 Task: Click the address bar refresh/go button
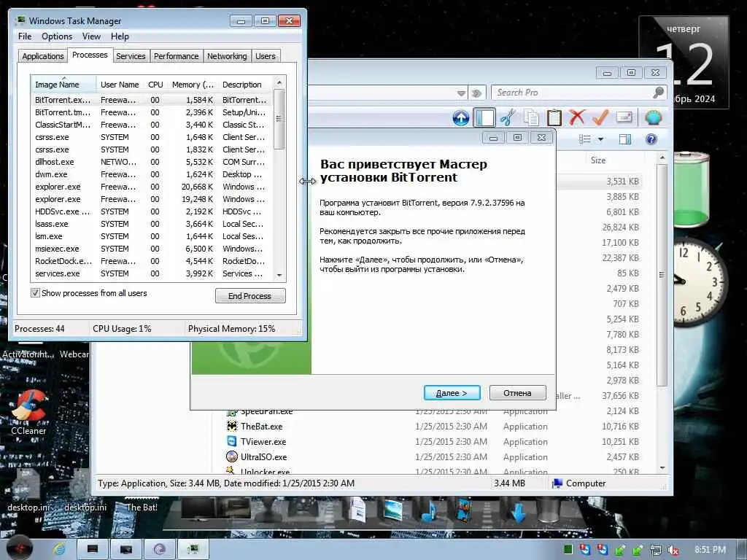point(476,93)
